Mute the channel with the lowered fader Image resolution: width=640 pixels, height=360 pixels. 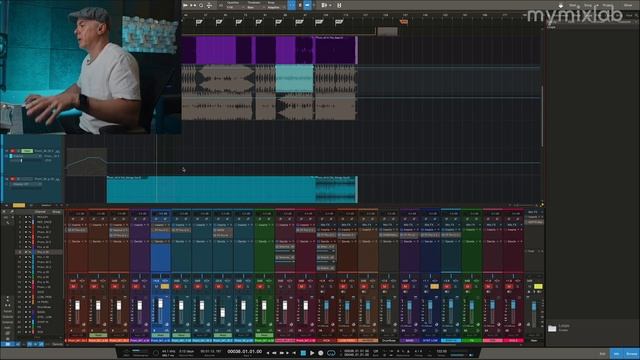click(218, 287)
